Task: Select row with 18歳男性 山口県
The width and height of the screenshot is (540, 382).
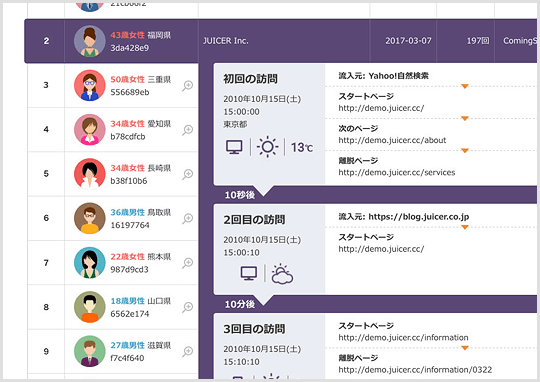Action: [x=113, y=307]
